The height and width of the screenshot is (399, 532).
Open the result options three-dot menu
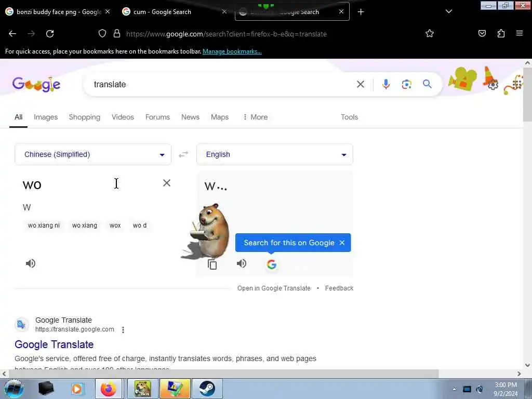tap(123, 330)
